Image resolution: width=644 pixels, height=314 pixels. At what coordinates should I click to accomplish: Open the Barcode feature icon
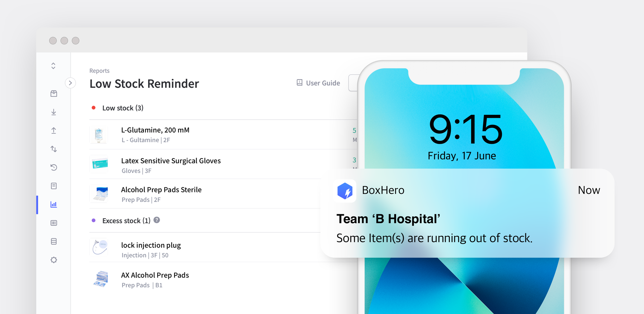click(54, 223)
